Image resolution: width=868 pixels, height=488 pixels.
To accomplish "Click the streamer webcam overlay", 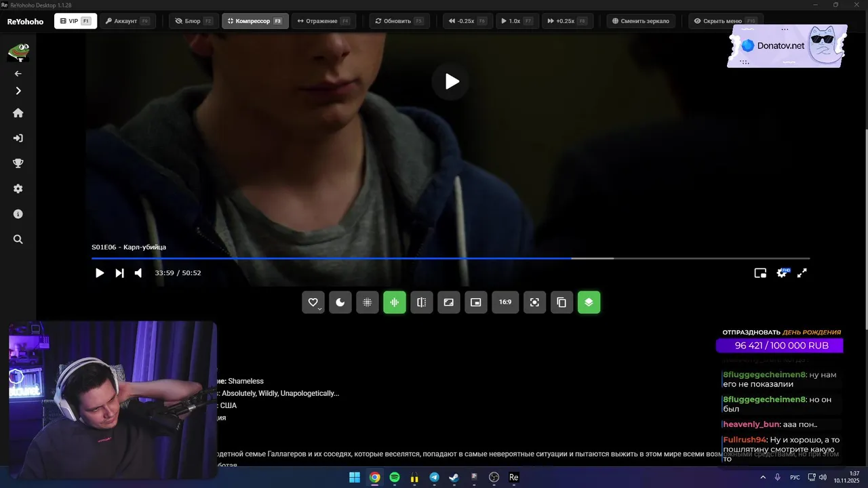I will click(x=112, y=400).
